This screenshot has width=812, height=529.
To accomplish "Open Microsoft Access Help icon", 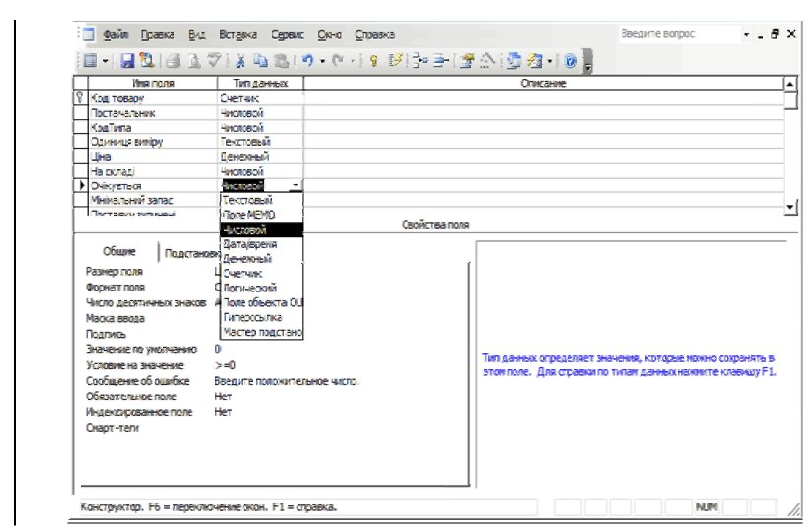I will pos(570,61).
